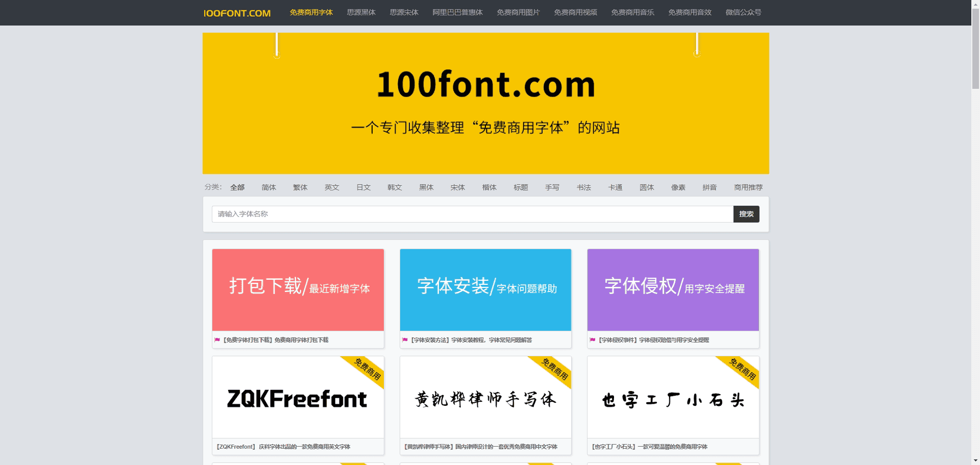Open the 字体安装 blue card

[485, 290]
